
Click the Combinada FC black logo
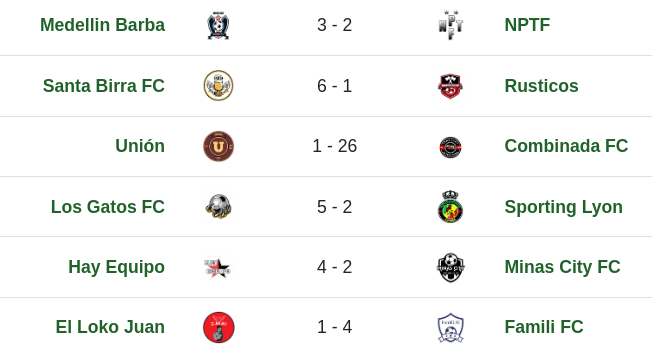click(450, 147)
